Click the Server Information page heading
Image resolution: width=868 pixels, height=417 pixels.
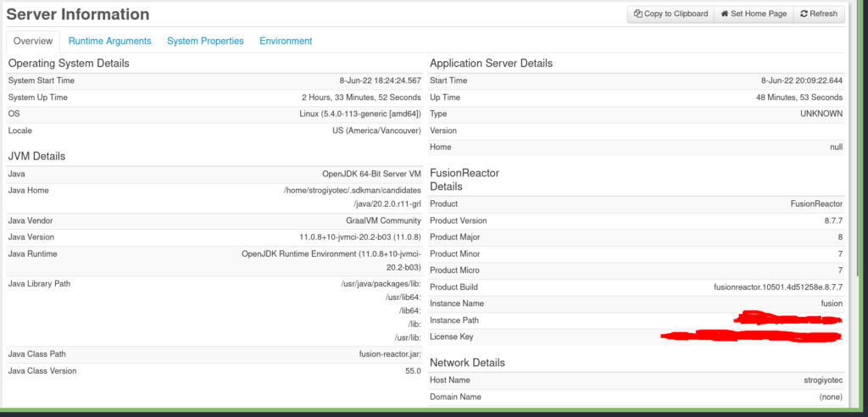click(78, 14)
